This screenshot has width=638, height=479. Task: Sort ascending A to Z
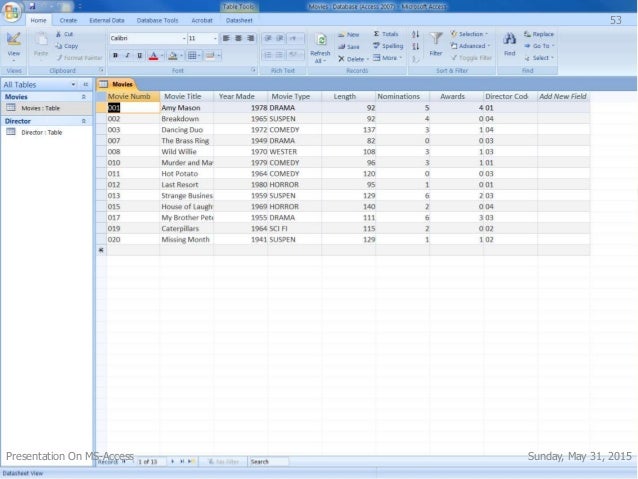coord(415,34)
